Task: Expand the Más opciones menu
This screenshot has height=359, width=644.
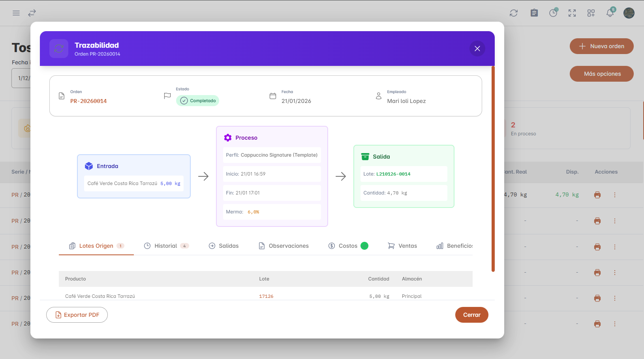Action: click(x=601, y=74)
